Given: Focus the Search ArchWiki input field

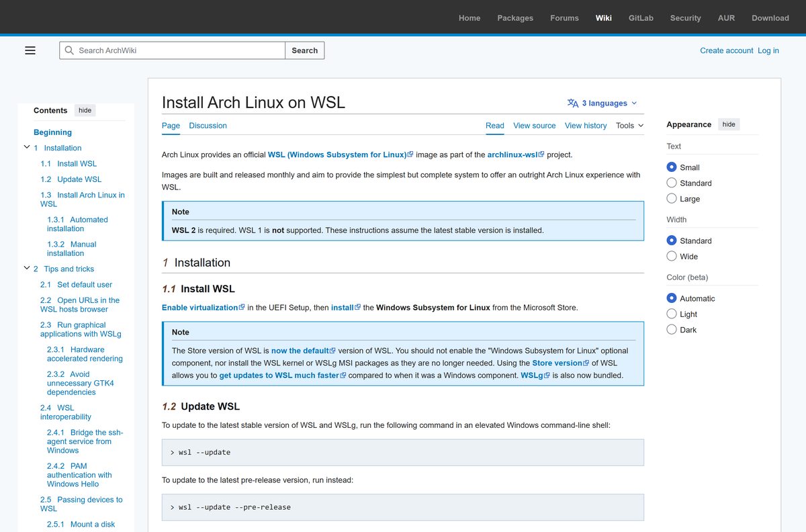Looking at the screenshot, I should pyautogui.click(x=173, y=50).
